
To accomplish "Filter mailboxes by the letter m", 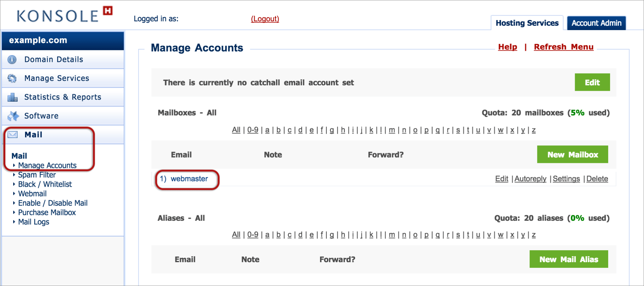I will (391, 130).
